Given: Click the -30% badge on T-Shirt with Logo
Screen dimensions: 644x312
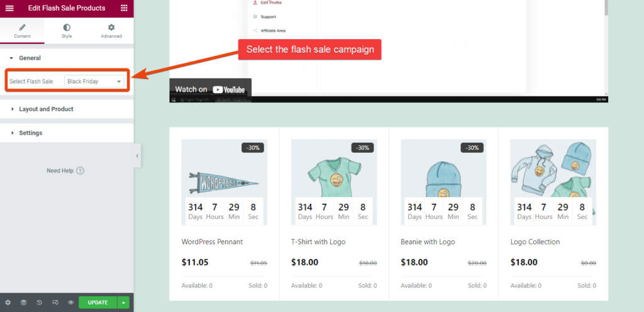Looking at the screenshot, I should point(362,148).
